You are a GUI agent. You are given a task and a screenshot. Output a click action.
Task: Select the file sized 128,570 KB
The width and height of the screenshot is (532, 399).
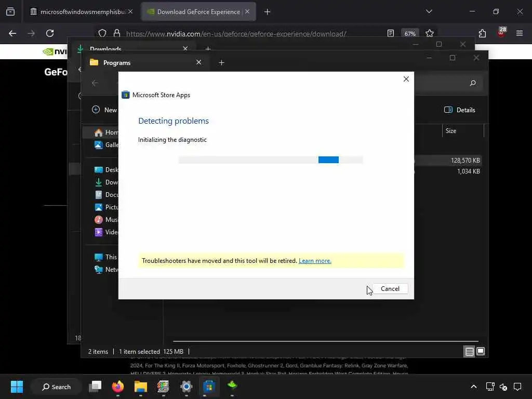[448, 161]
